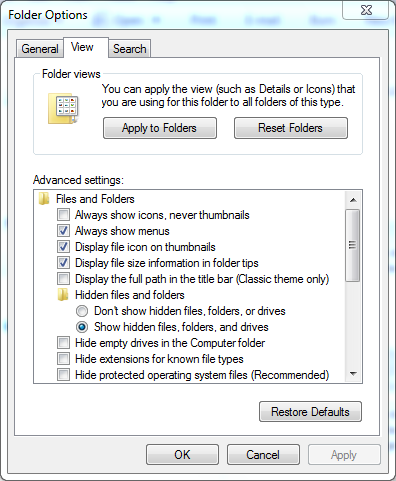Disable file size information in folder tips
Viewport: 396px width, 481px height.
tap(63, 263)
